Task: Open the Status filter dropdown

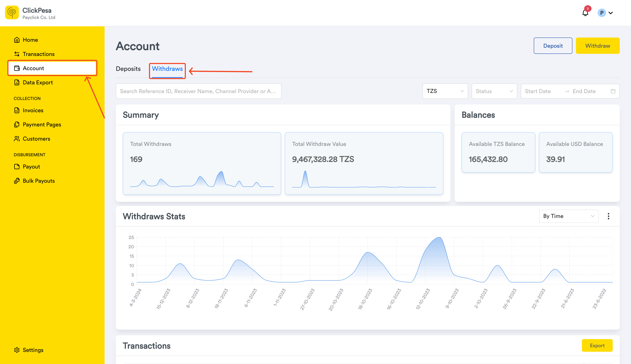Action: (x=494, y=91)
